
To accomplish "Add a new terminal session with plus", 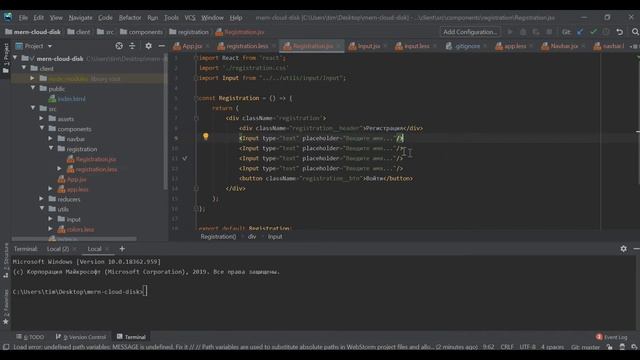I will pos(122,249).
